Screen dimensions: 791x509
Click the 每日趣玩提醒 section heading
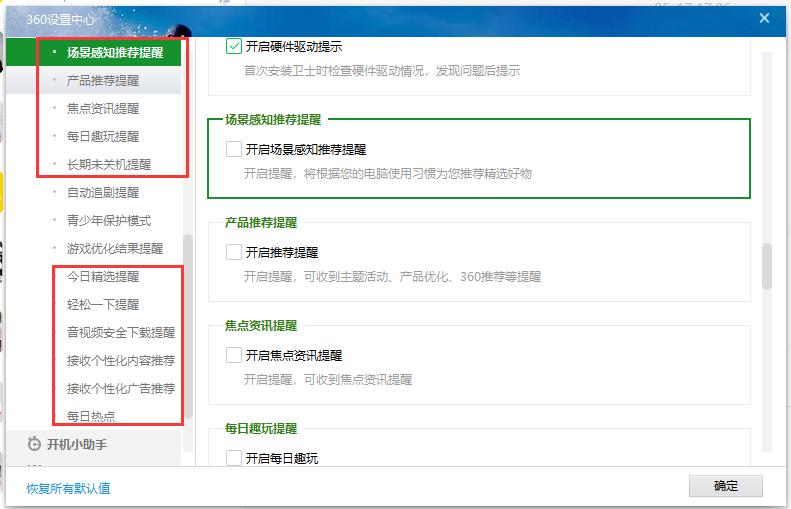[261, 428]
